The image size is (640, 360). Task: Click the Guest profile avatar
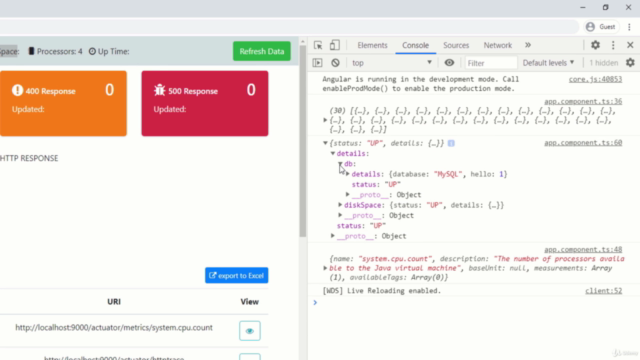click(x=590, y=27)
